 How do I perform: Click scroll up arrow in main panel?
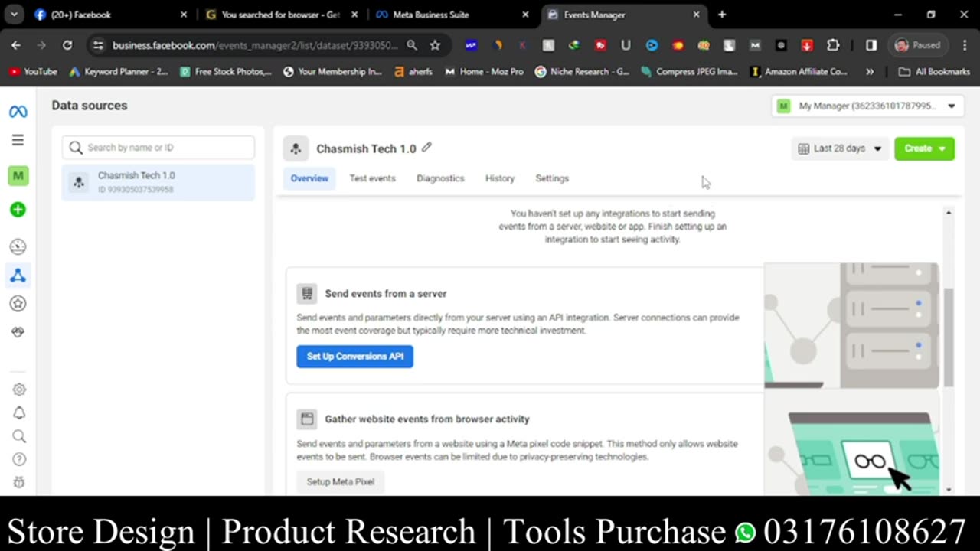[x=949, y=212]
